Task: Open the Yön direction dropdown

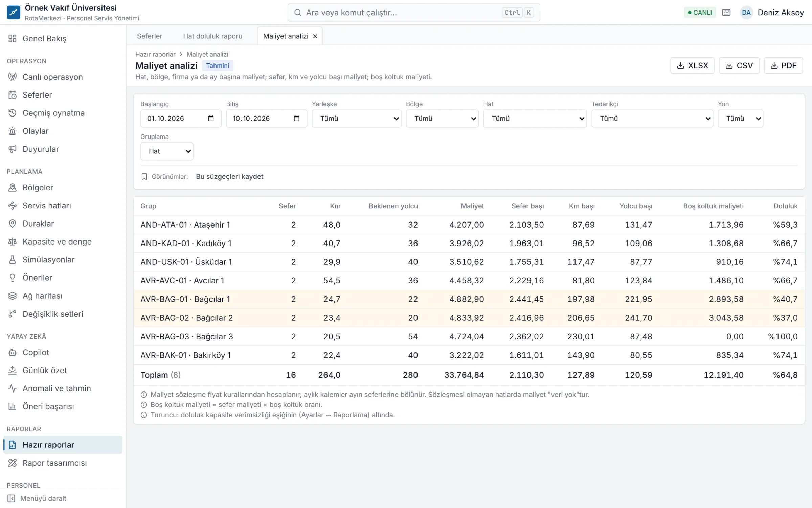Action: point(740,119)
